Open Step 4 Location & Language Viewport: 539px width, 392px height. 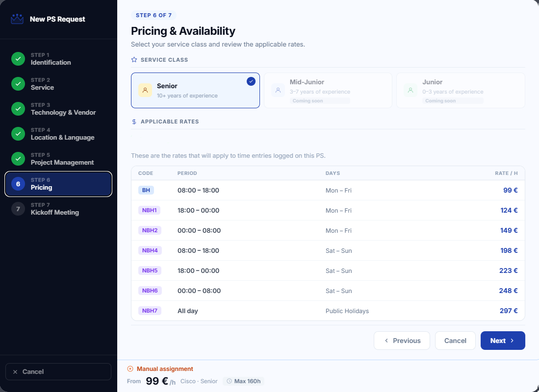click(x=58, y=134)
